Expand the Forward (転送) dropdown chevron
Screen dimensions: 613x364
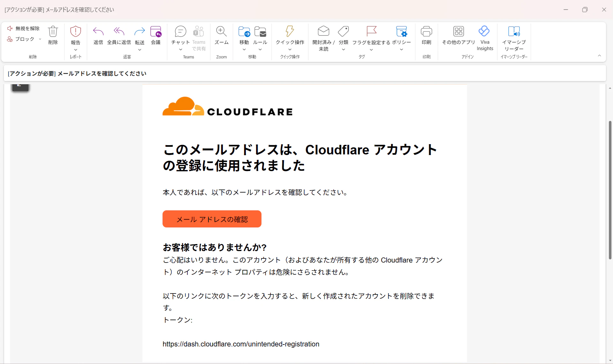pos(140,49)
